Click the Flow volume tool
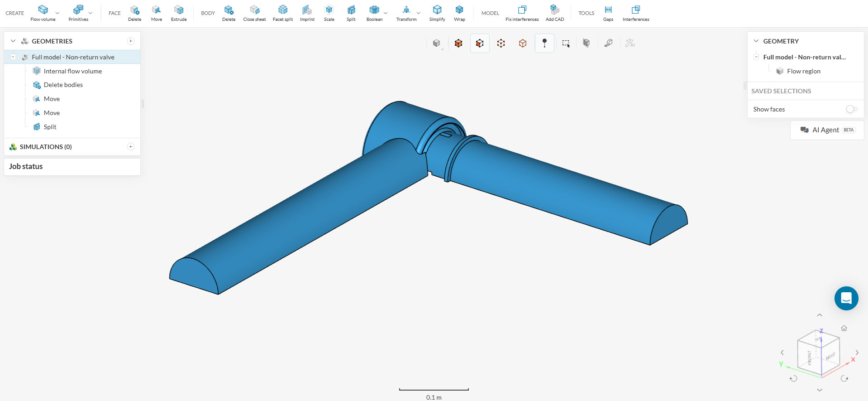 point(43,13)
